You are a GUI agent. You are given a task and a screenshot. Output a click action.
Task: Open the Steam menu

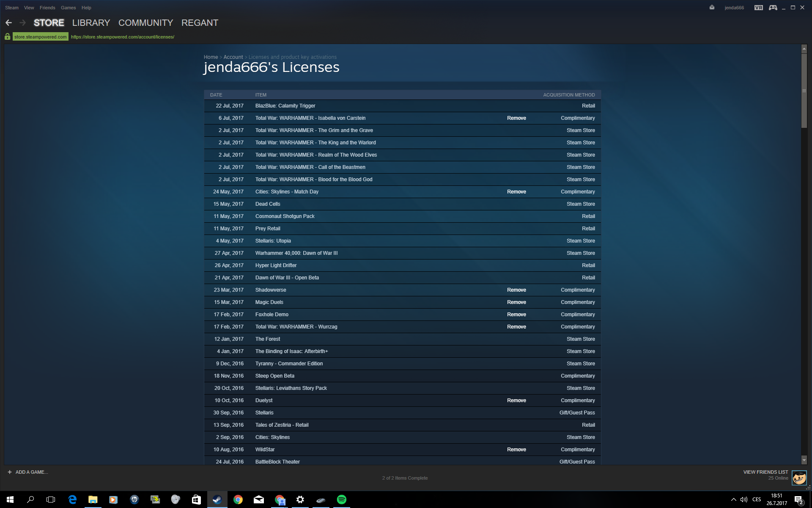tap(12, 8)
